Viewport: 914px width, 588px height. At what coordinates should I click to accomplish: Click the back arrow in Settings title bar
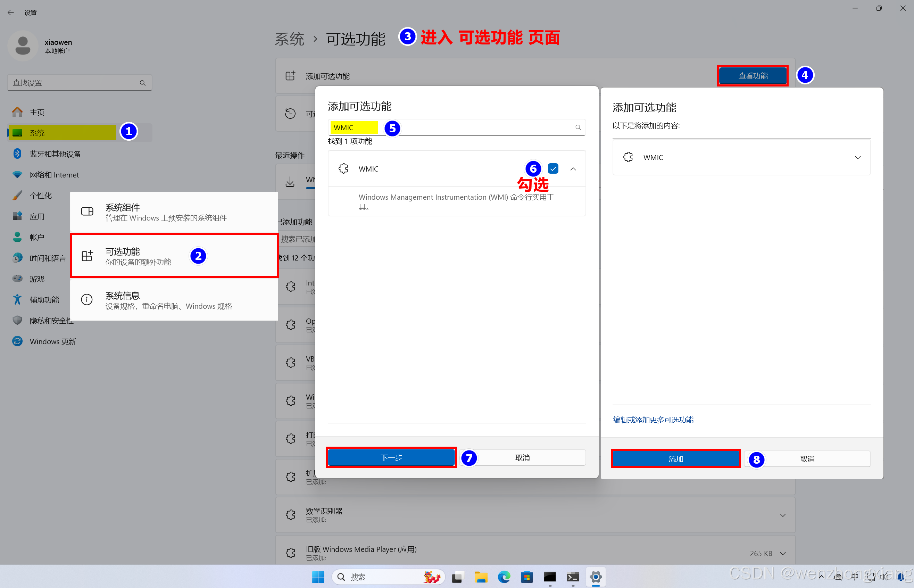tap(11, 13)
